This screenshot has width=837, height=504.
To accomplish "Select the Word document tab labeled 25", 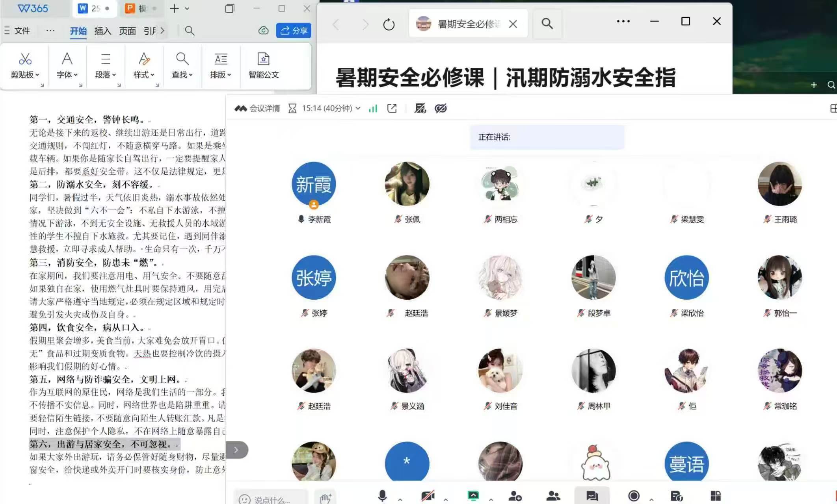I will coord(95,8).
